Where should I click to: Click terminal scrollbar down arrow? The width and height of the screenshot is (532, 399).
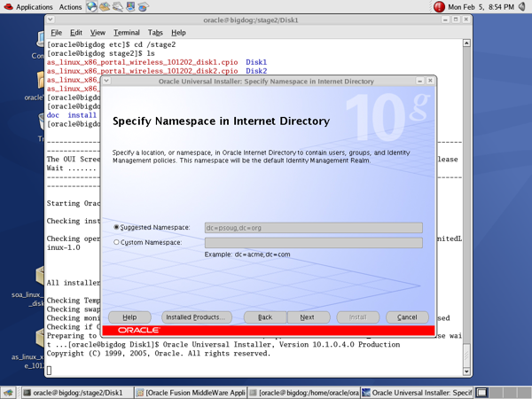tap(466, 372)
